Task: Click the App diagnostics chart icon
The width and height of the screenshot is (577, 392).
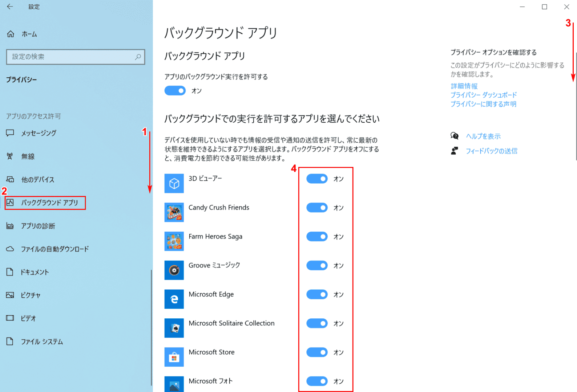Action: 10,226
